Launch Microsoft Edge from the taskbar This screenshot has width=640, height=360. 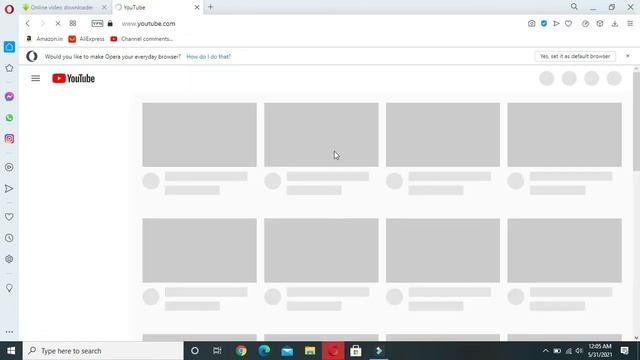click(x=264, y=351)
